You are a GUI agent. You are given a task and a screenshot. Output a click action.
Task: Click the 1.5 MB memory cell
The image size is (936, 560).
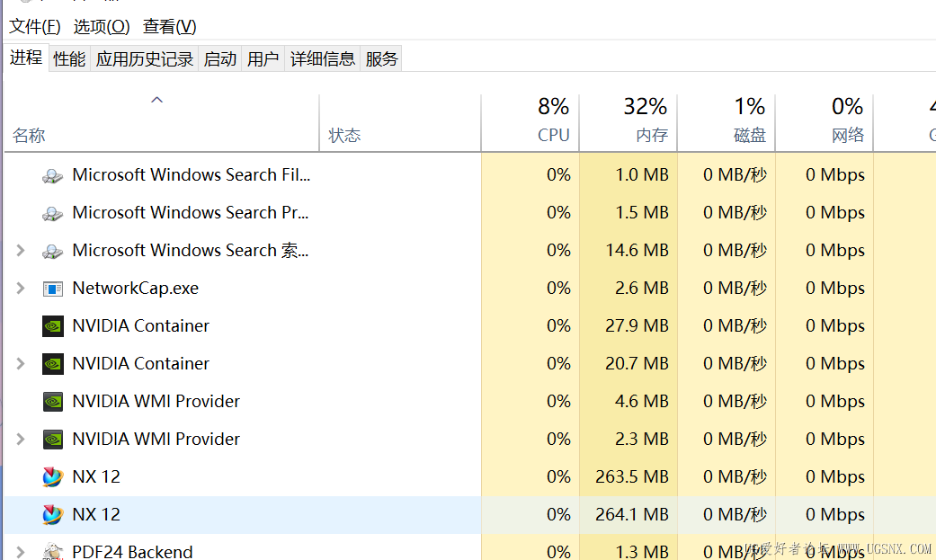click(628, 212)
